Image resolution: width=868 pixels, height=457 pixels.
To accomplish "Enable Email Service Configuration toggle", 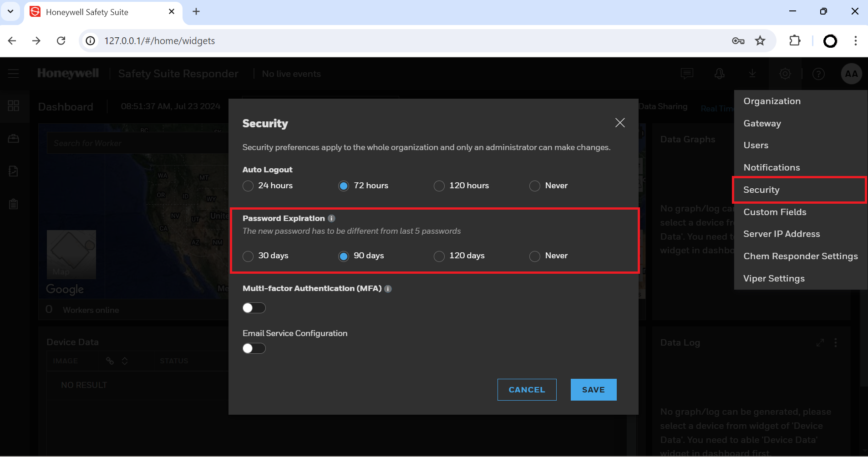I will [x=254, y=348].
